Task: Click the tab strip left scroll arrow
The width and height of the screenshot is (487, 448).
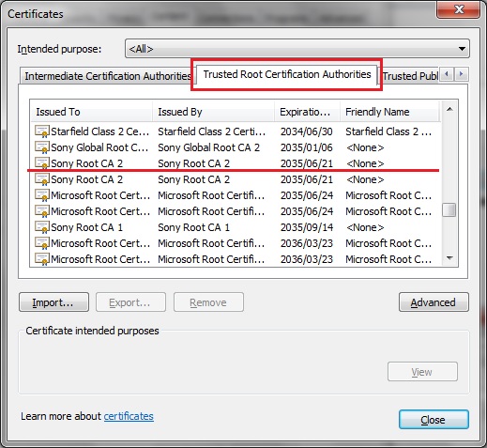Action: [x=447, y=74]
